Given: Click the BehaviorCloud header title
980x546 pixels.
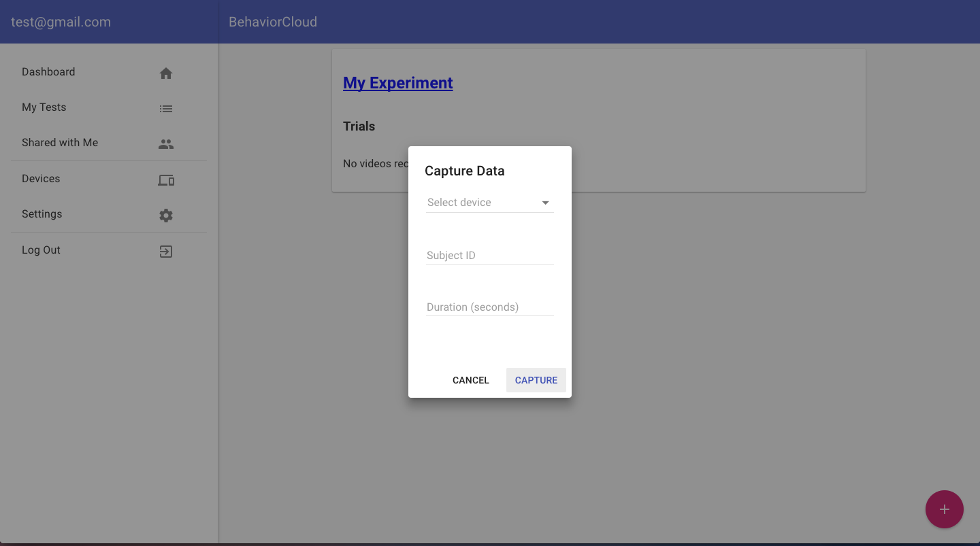Looking at the screenshot, I should click(273, 22).
